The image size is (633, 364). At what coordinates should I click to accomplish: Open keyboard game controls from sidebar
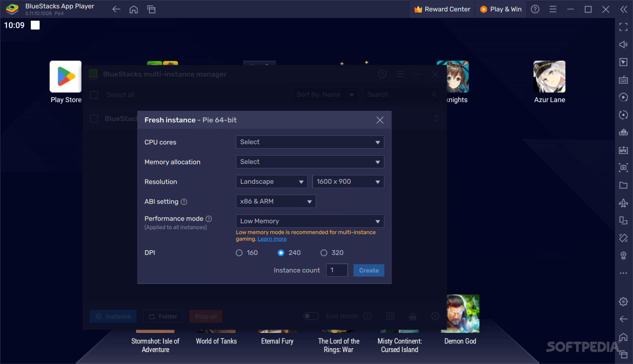pos(623,80)
